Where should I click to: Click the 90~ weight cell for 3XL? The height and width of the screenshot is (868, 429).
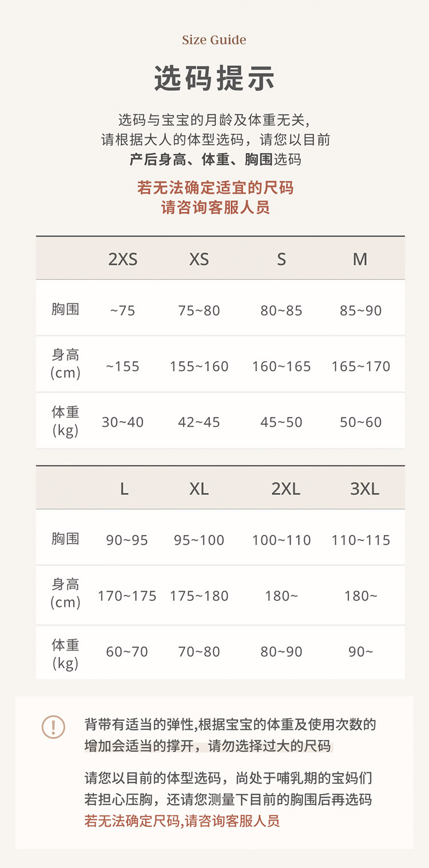(x=361, y=652)
